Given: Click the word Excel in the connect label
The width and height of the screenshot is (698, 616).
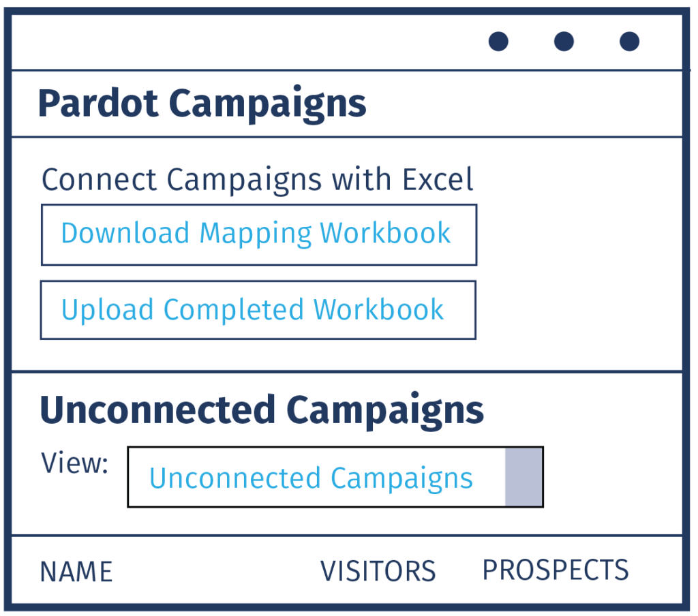Looking at the screenshot, I should tap(438, 180).
